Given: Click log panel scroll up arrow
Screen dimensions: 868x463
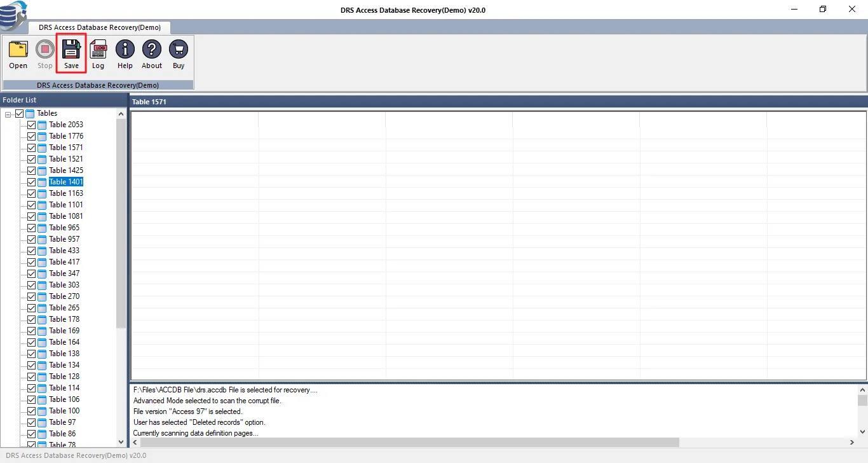Looking at the screenshot, I should pyautogui.click(x=862, y=389).
